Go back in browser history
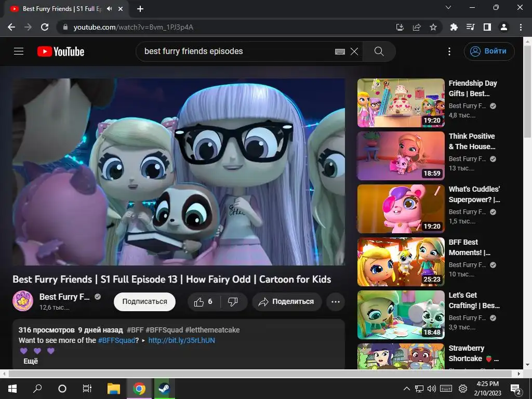 tap(11, 27)
